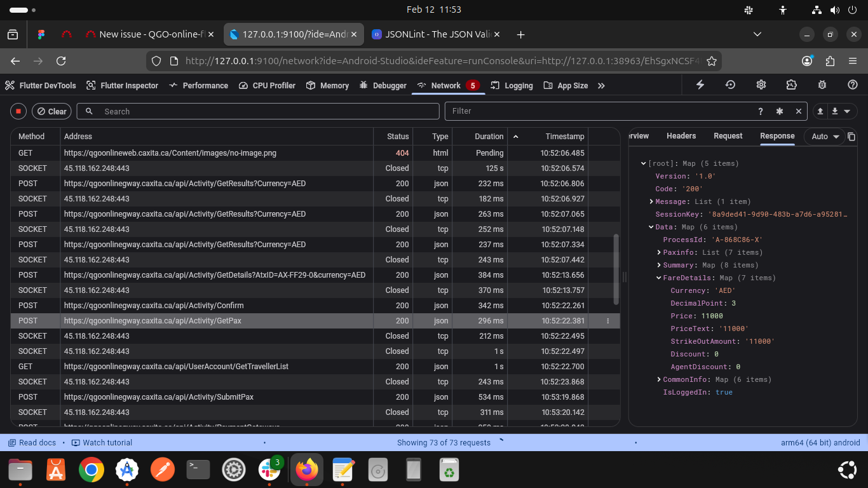868x488 pixels.
Task: Click the hot reload lightning bolt icon
Action: 700,85
